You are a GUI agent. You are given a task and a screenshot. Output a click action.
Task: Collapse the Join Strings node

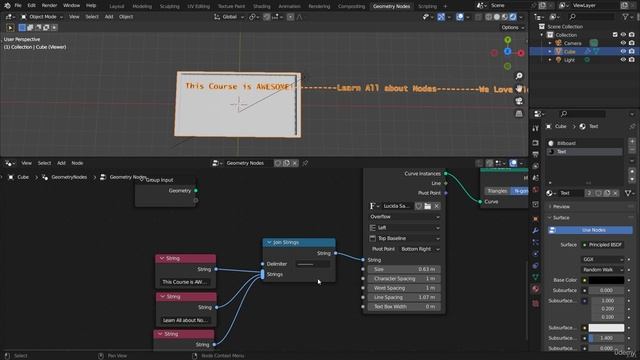click(x=269, y=242)
